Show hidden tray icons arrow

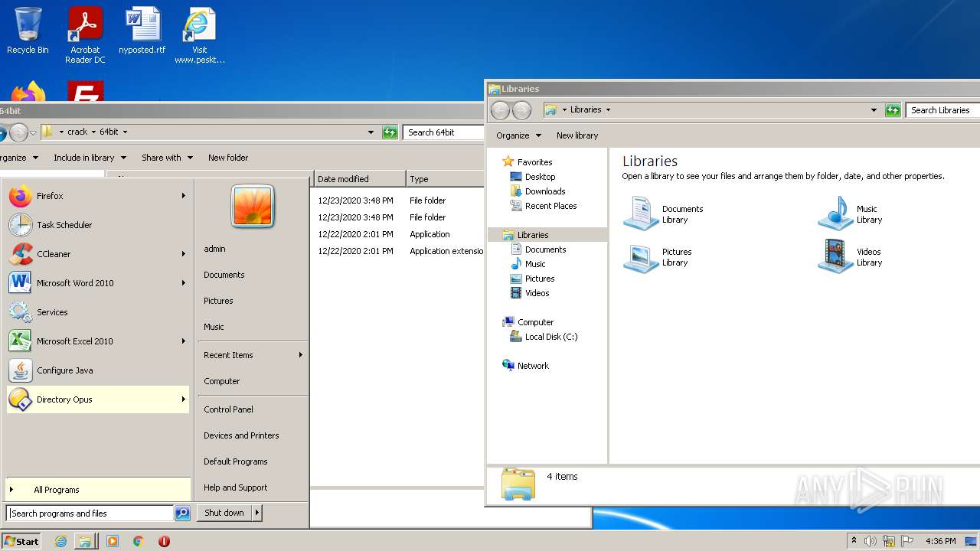point(854,541)
